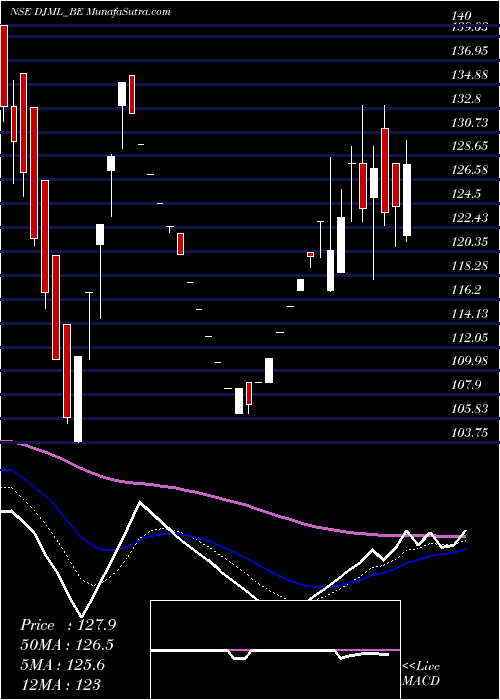Click the 114.13 price axis label

(x=469, y=314)
